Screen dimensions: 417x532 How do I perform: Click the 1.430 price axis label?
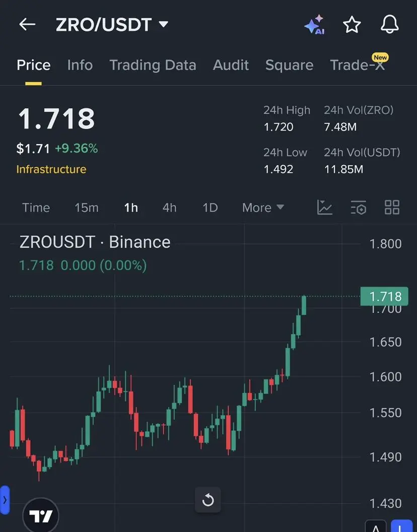pyautogui.click(x=385, y=503)
